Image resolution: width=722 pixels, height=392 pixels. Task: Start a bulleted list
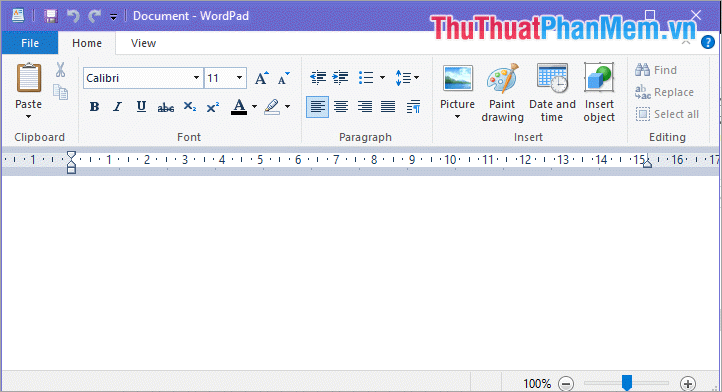tap(366, 77)
